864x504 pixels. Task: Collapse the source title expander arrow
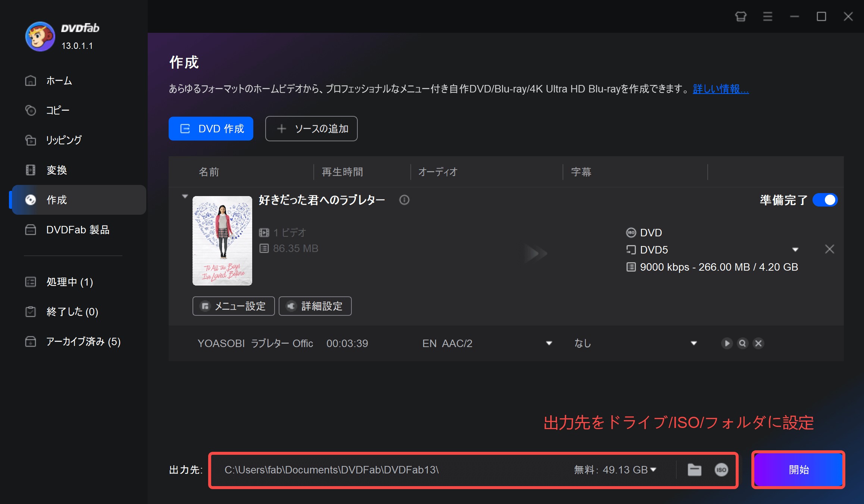pyautogui.click(x=185, y=196)
